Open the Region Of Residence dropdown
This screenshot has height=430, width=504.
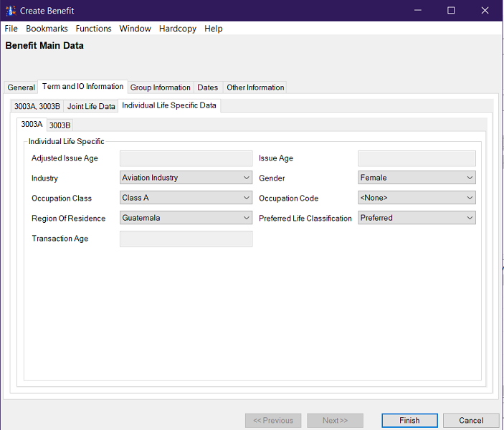[186, 218]
